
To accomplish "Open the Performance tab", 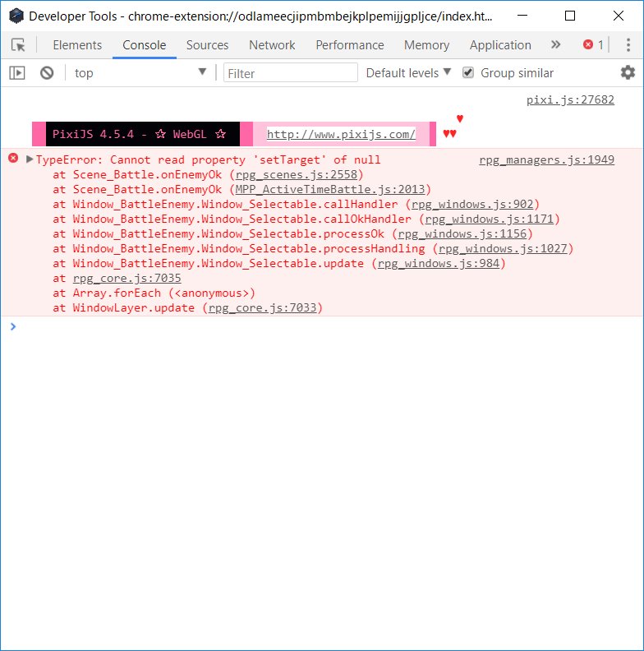I will pos(350,45).
